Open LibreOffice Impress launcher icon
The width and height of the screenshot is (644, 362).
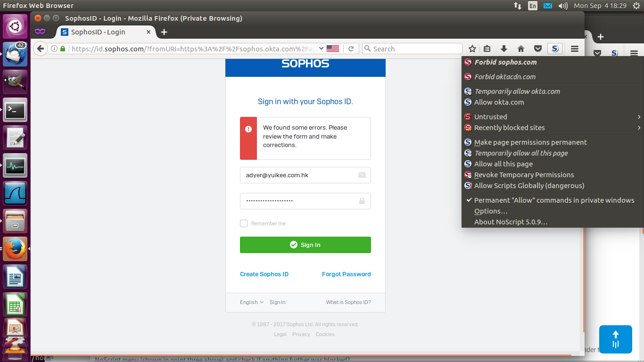[15, 328]
